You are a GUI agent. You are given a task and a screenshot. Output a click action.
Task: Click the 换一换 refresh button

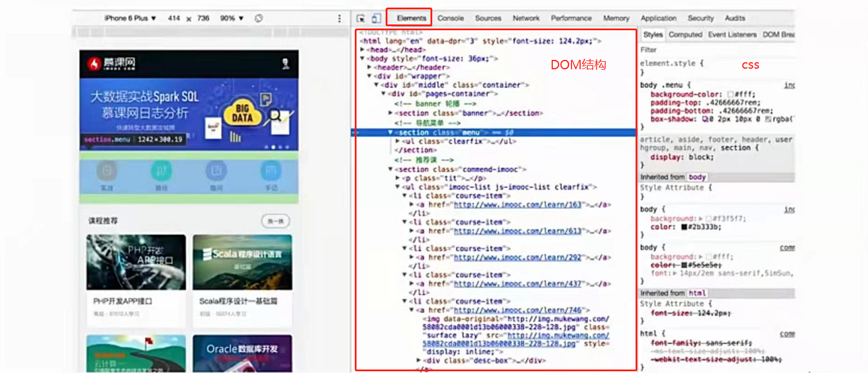pyautogui.click(x=276, y=221)
